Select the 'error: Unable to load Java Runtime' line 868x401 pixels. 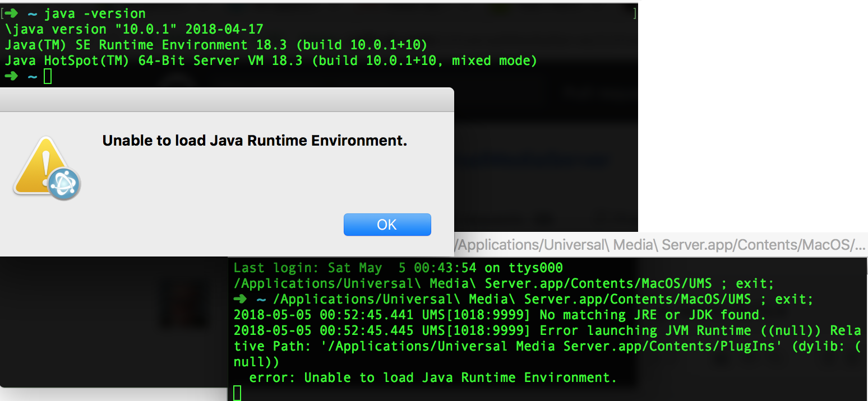point(433,377)
